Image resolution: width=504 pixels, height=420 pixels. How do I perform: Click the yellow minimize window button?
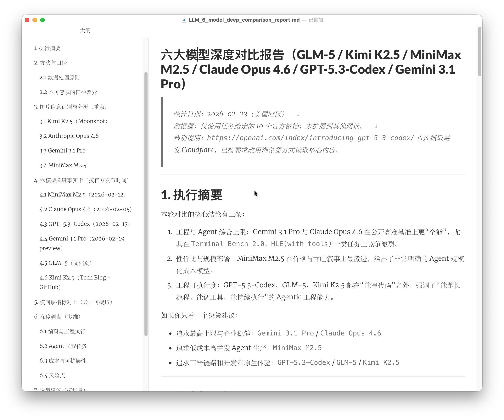(x=35, y=20)
